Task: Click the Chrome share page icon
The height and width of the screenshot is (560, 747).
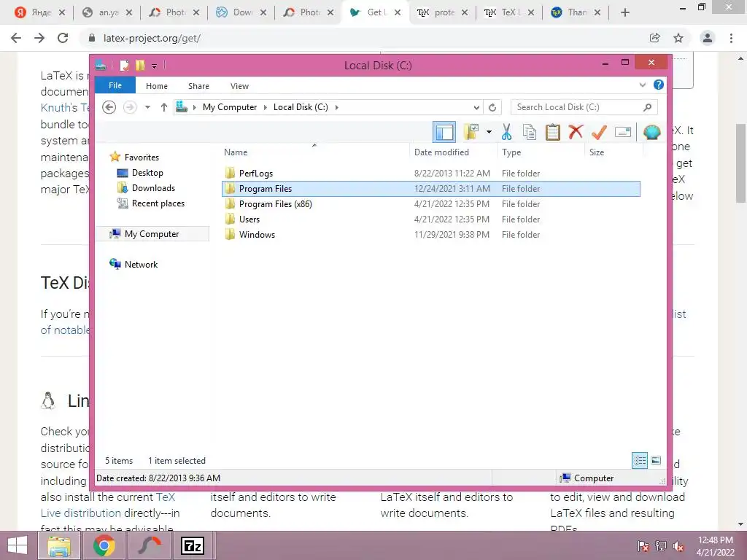Action: tap(655, 38)
